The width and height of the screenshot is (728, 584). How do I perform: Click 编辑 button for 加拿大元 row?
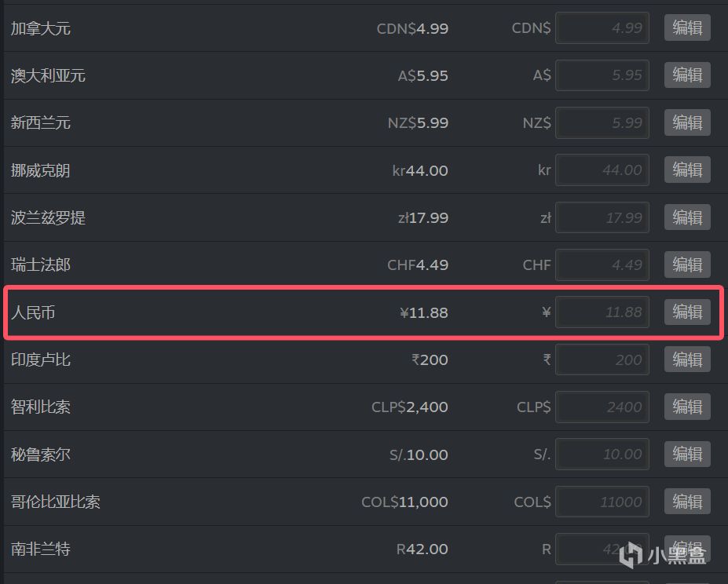[x=687, y=27]
